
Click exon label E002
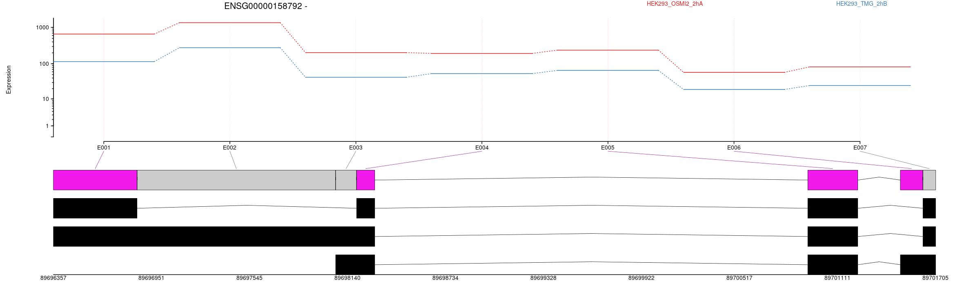point(229,147)
